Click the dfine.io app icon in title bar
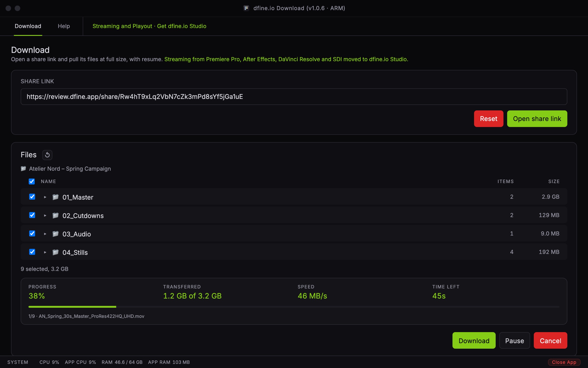The height and width of the screenshot is (368, 588). tap(246, 8)
